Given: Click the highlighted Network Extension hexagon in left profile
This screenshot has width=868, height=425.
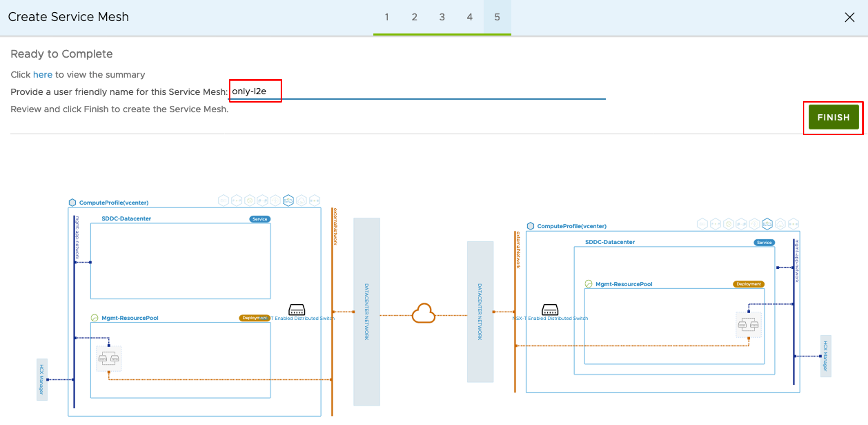Looking at the screenshot, I should (288, 200).
